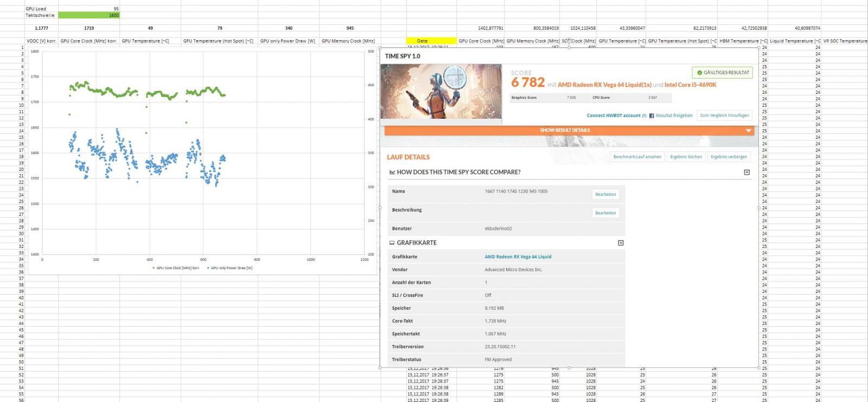Image resolution: width=868 pixels, height=402 pixels.
Task: Click the monitor icon beside GRAFIKKARTE heading
Action: pyautogui.click(x=392, y=243)
